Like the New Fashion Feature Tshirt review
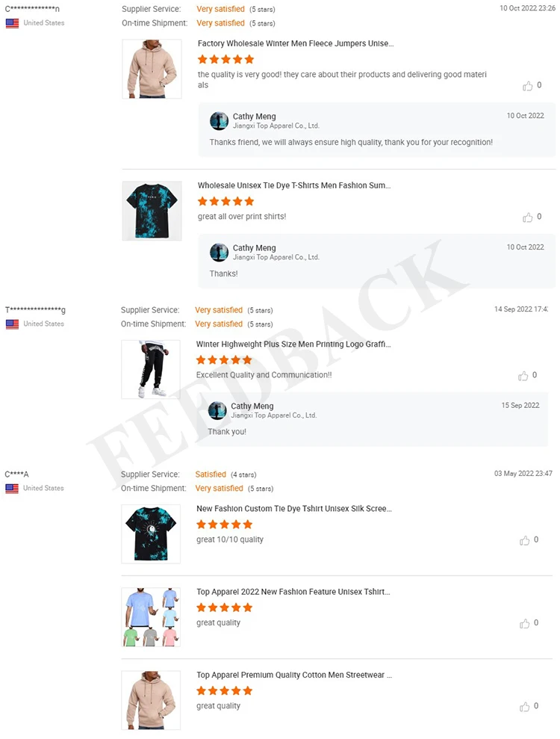Screen dimensions: 560x739 (x=524, y=623)
